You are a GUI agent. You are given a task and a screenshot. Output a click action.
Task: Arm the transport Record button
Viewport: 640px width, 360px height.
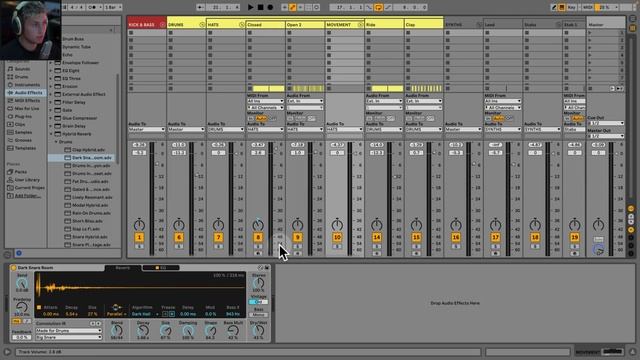click(270, 7)
